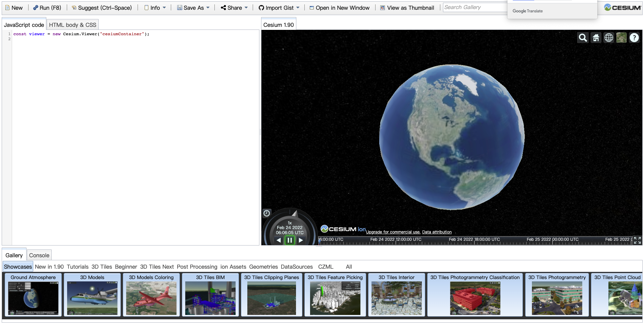Select the Showcases gallery category
This screenshot has width=644, height=324.
pyautogui.click(x=18, y=267)
